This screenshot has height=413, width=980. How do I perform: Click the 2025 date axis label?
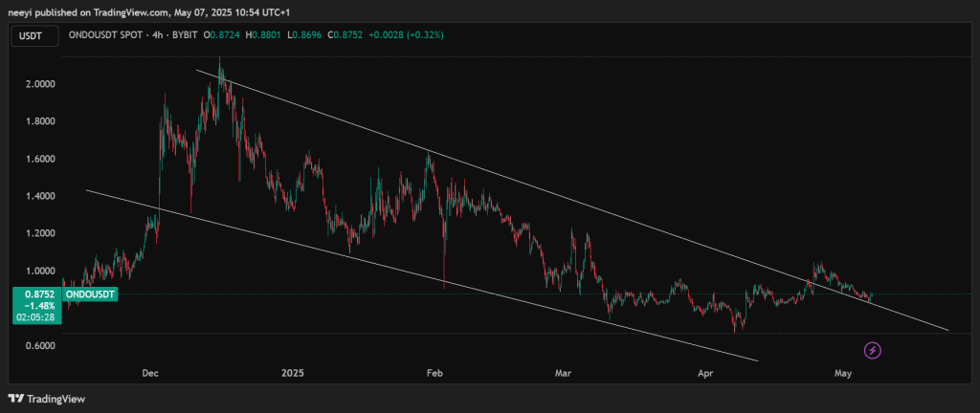[293, 373]
